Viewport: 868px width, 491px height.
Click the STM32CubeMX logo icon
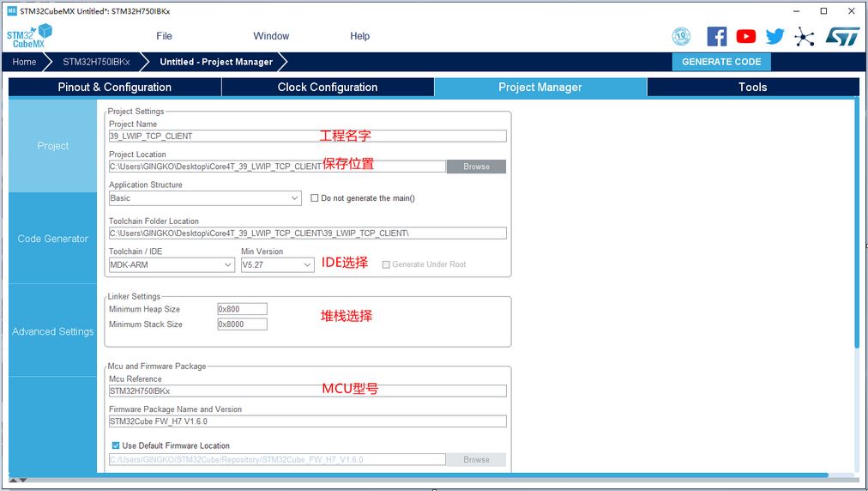click(x=29, y=36)
